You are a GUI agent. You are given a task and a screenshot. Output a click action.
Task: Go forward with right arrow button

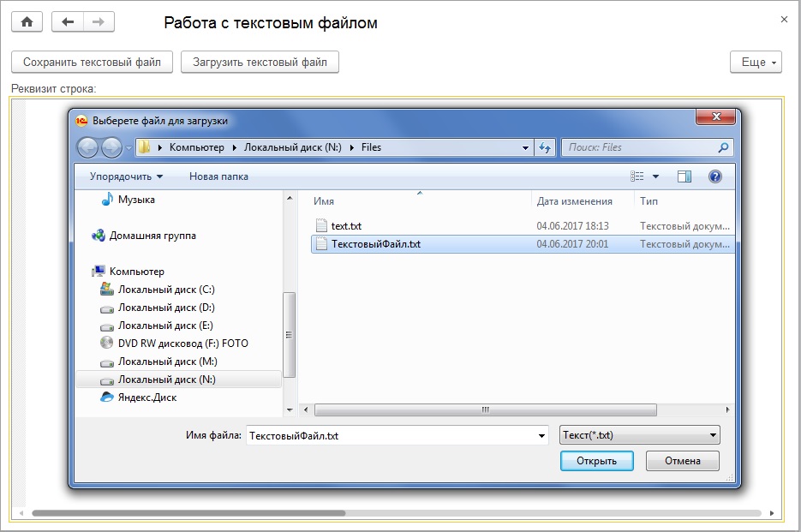99,22
